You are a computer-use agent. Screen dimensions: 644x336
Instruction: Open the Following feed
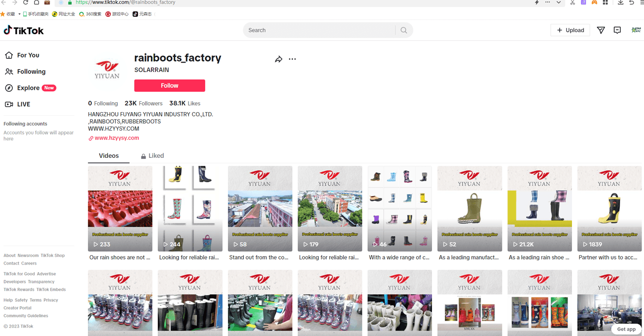coord(25,71)
